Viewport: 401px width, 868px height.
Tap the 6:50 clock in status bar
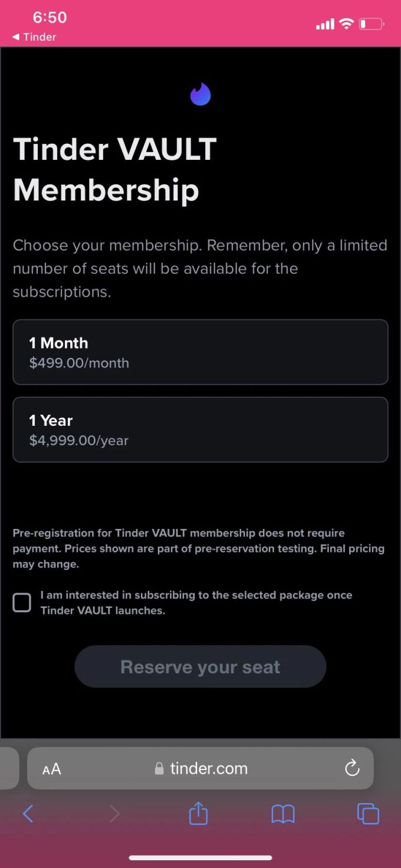[x=50, y=18]
